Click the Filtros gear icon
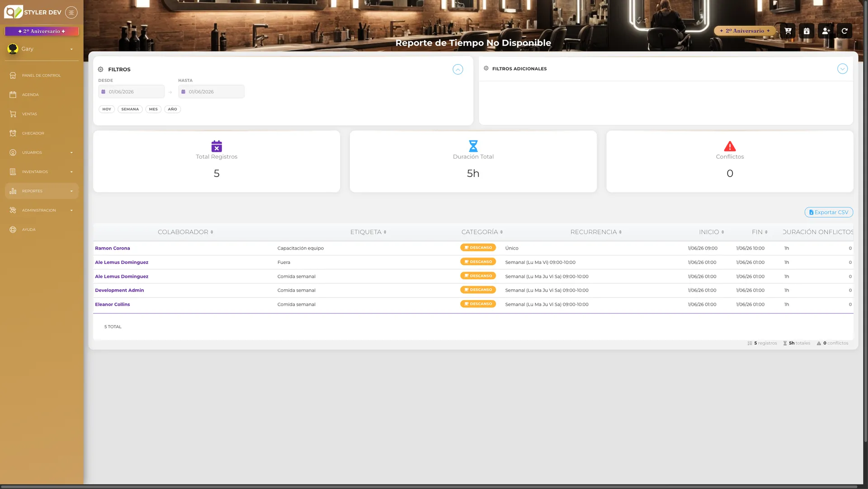This screenshot has width=868, height=489. click(101, 70)
